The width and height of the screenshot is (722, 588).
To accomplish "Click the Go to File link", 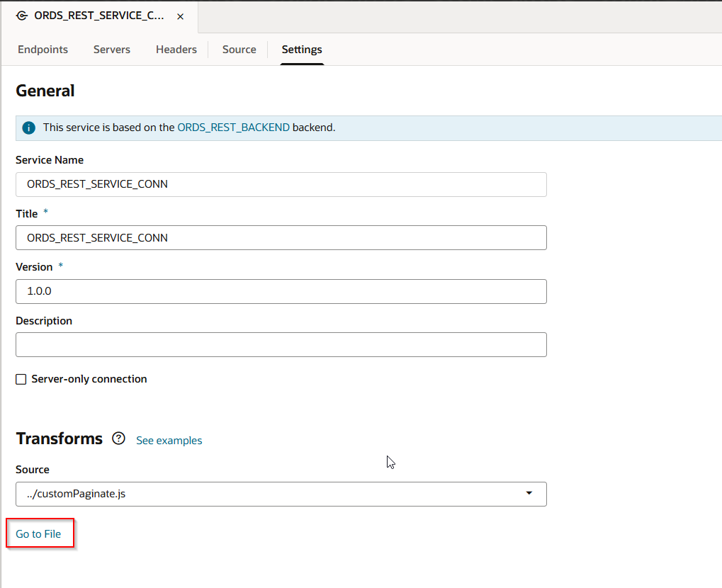I will (x=38, y=534).
